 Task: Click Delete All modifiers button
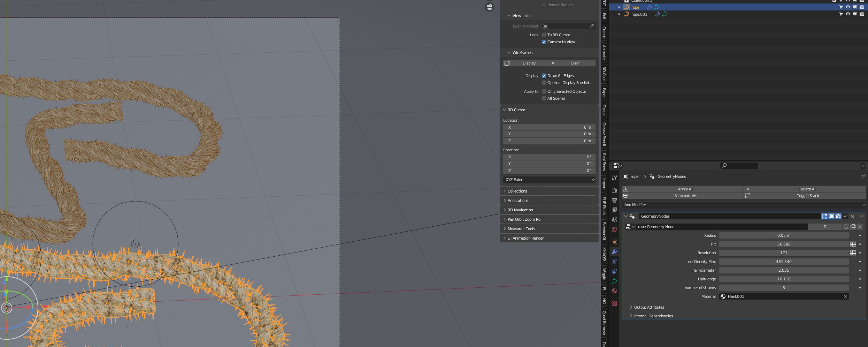pyautogui.click(x=805, y=189)
